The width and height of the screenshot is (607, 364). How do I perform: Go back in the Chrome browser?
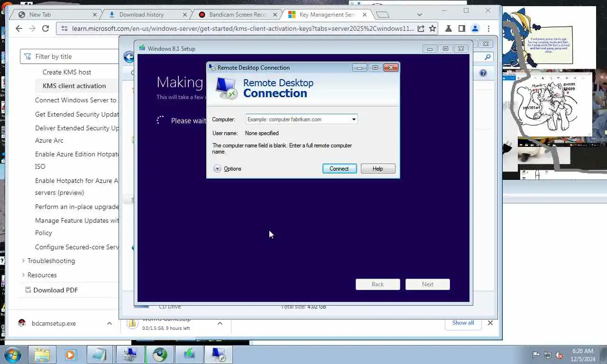[19, 28]
